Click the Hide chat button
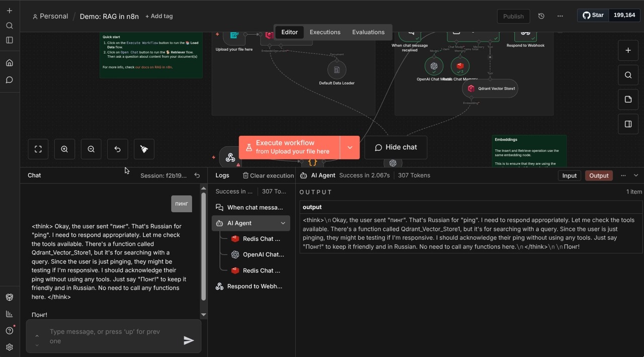 pyautogui.click(x=395, y=147)
